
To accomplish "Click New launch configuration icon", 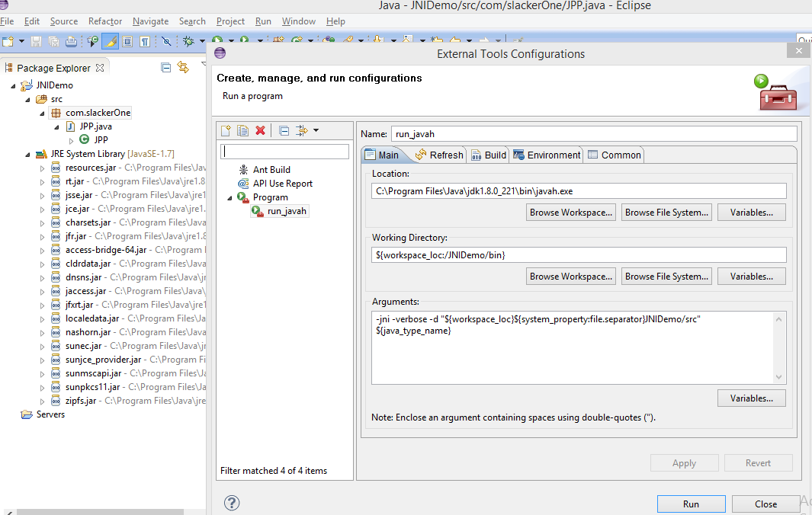I will tap(226, 130).
